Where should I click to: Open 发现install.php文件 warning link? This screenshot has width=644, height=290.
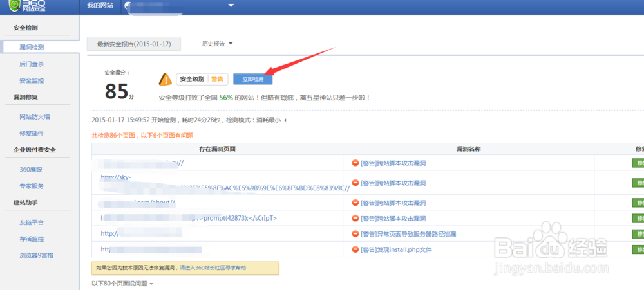click(396, 249)
